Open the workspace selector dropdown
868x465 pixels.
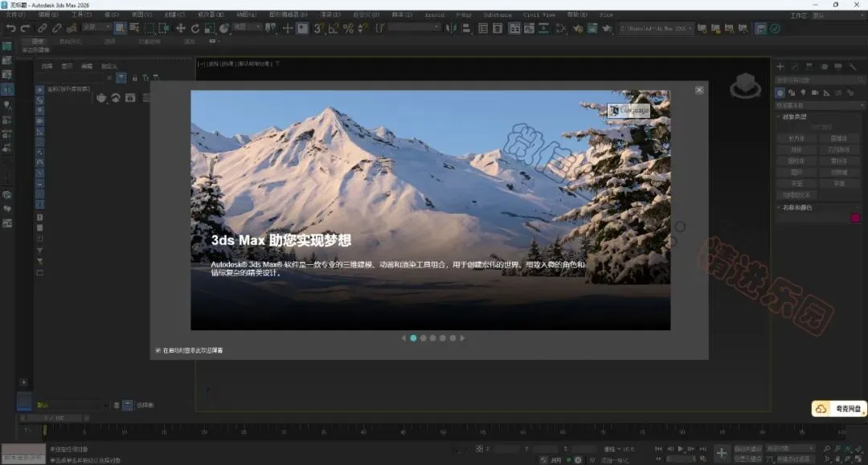point(837,15)
